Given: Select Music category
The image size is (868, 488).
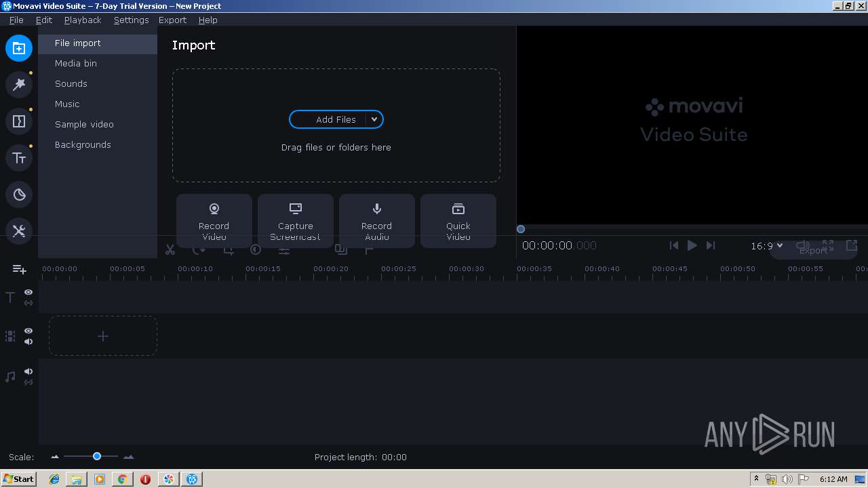Looking at the screenshot, I should [x=98, y=104].
